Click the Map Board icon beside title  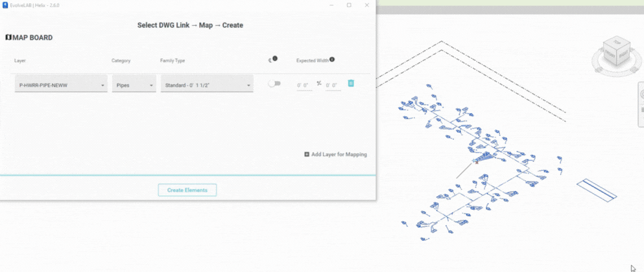point(8,38)
